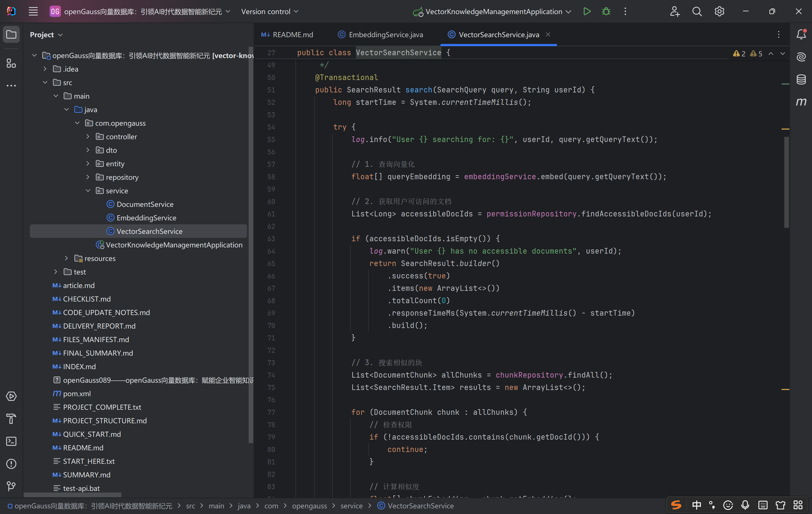Viewport: 812px width, 514px height.
Task: Toggle the main hamburger menu
Action: pos(33,12)
